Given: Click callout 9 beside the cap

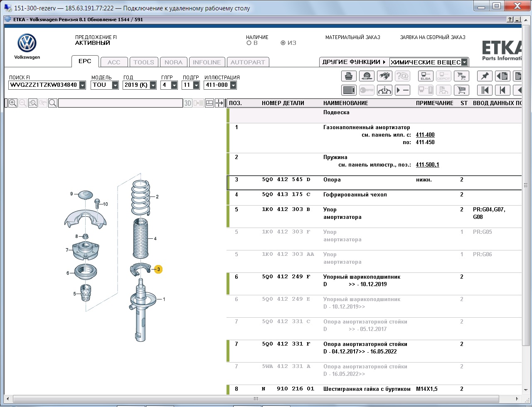Looking at the screenshot, I should point(71,194).
